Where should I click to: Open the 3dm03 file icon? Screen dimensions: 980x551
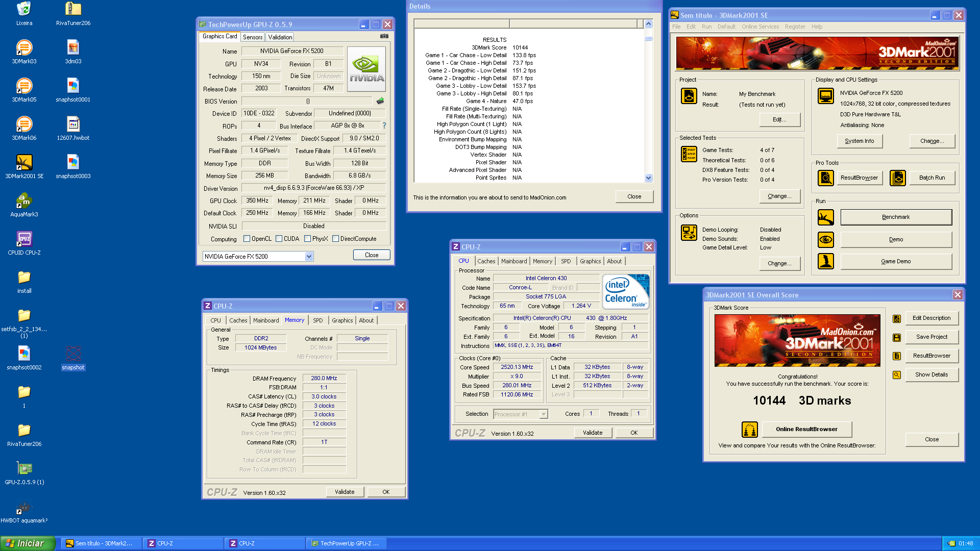73,47
